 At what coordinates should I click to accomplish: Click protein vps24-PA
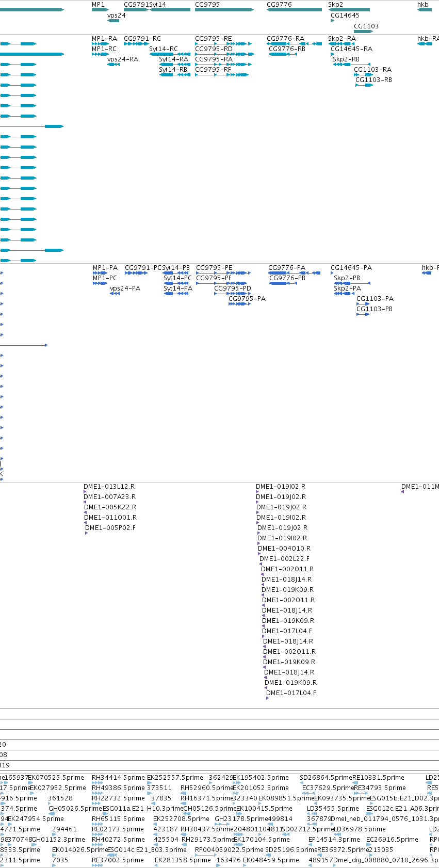click(125, 288)
